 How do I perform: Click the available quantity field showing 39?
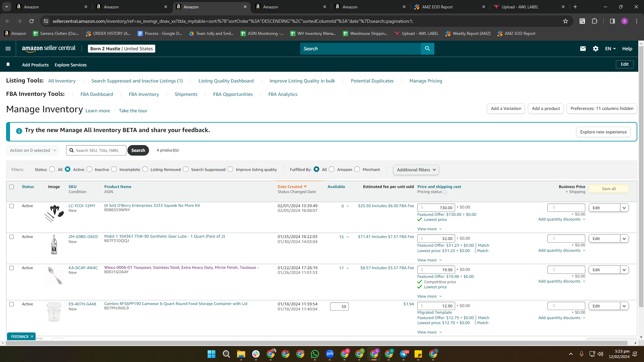tap(339, 306)
